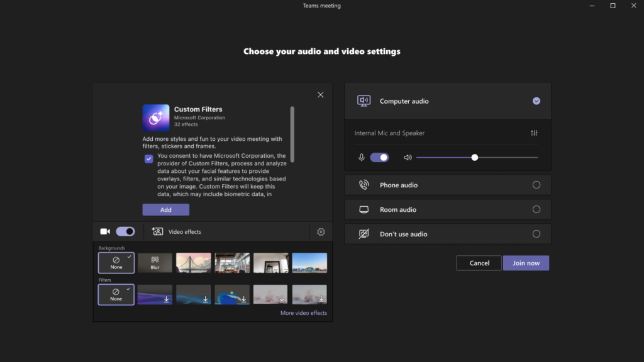This screenshot has width=644, height=362.
Task: Choose the bridge sunset background
Action: tap(194, 263)
